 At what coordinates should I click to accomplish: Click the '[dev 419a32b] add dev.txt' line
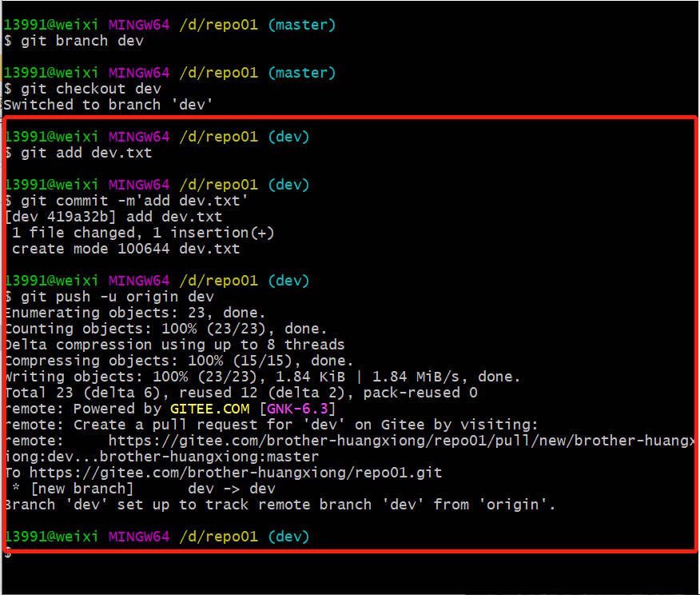pos(113,217)
